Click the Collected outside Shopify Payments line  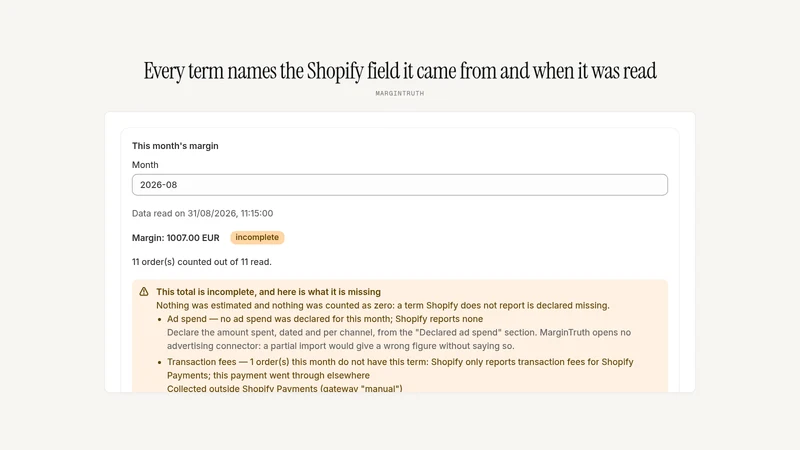285,388
